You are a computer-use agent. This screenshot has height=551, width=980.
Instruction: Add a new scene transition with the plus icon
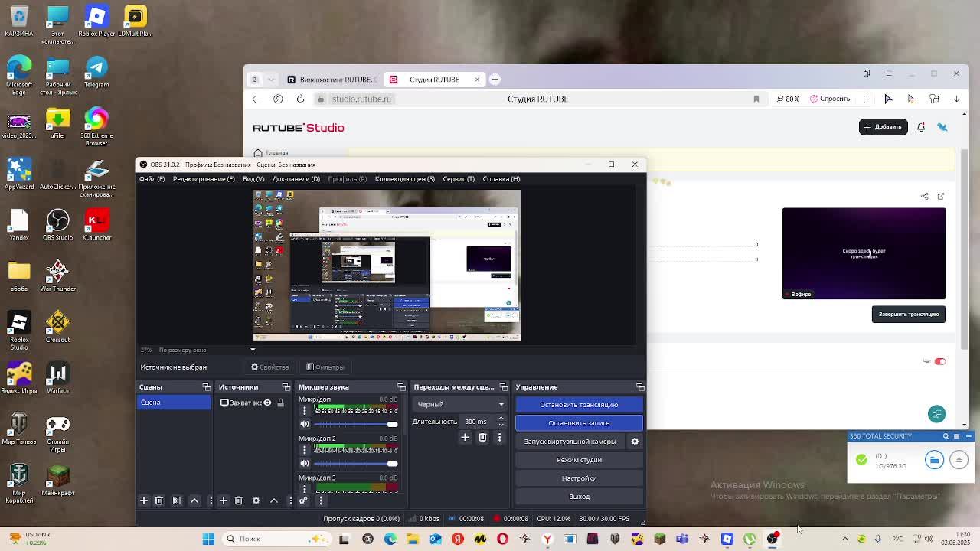(x=465, y=437)
